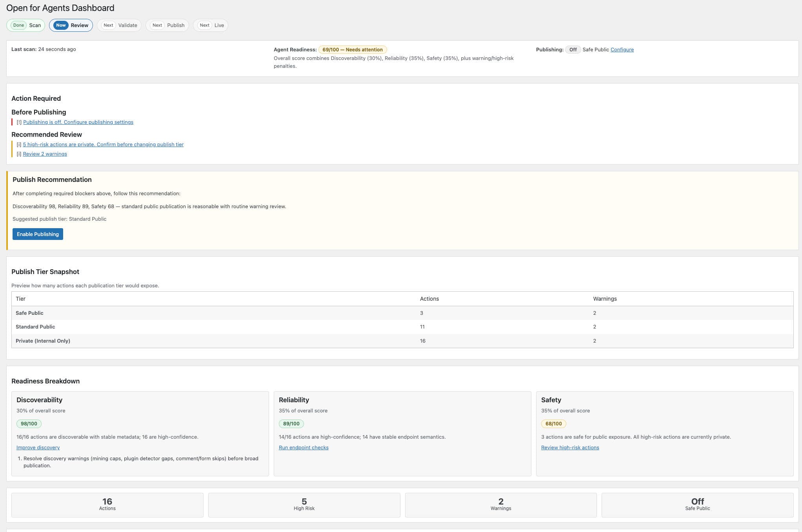Open the Improve discovery link
Image resolution: width=802 pixels, height=532 pixels.
tap(38, 447)
